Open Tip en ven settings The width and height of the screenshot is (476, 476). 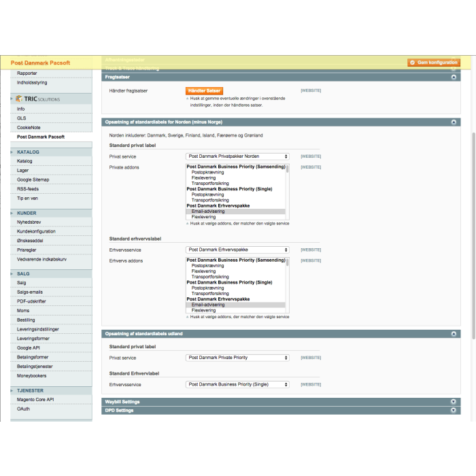point(27,199)
